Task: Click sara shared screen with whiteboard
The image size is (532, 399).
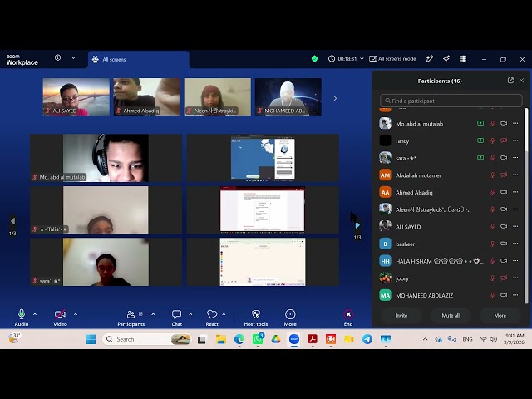Action: (x=263, y=262)
